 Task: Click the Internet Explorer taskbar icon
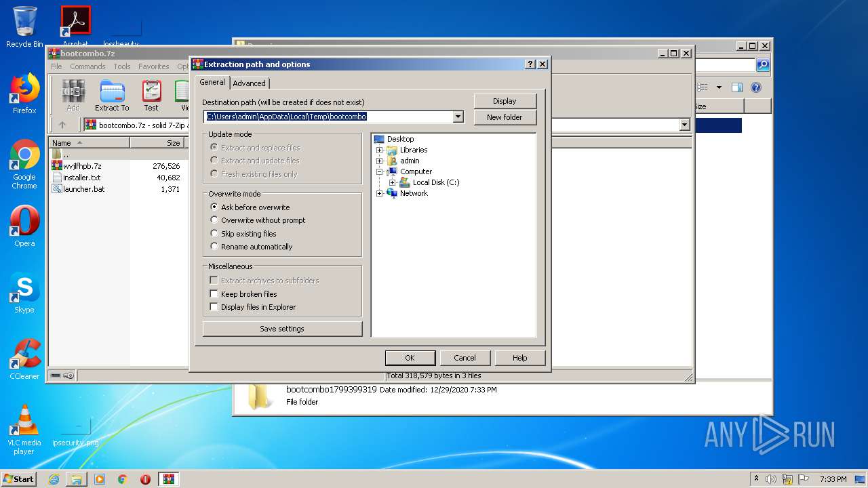54,479
